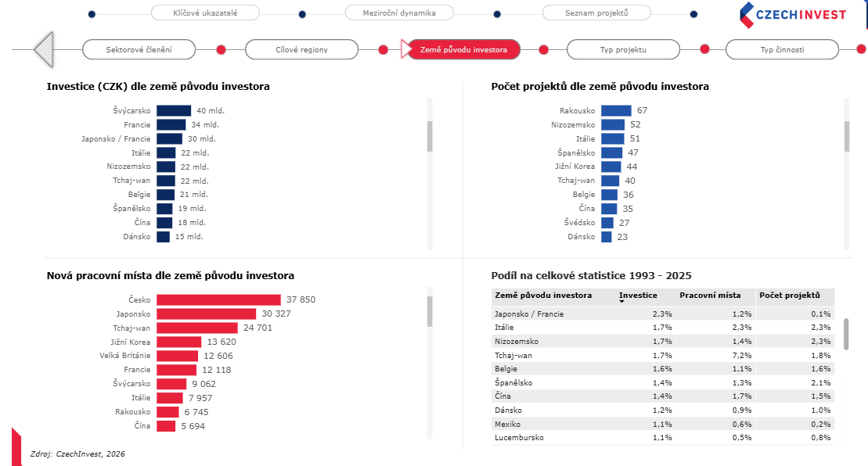Viewport: 868px width, 466px height.
Task: Click the red dot between Sektorové členění and Cílové regiony
Action: [221, 49]
